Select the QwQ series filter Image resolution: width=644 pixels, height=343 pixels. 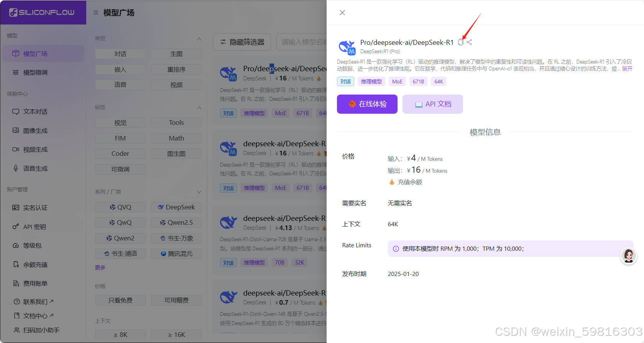point(120,222)
